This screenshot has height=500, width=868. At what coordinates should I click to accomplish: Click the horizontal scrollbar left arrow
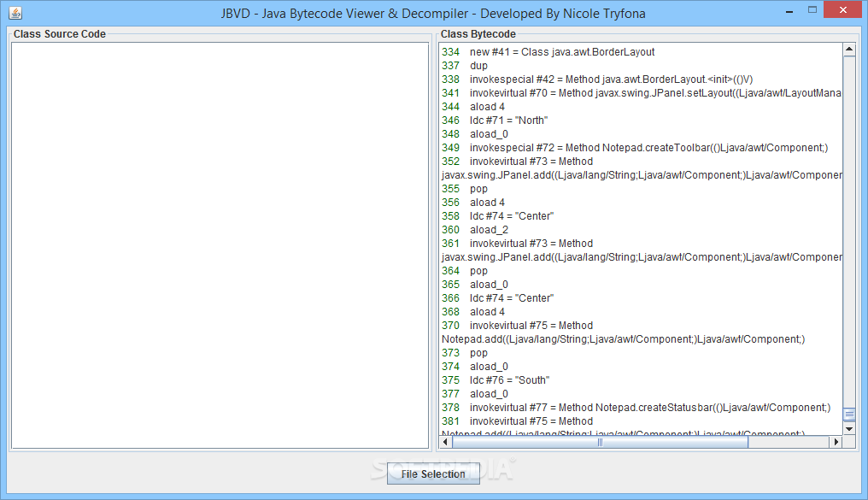click(x=446, y=442)
